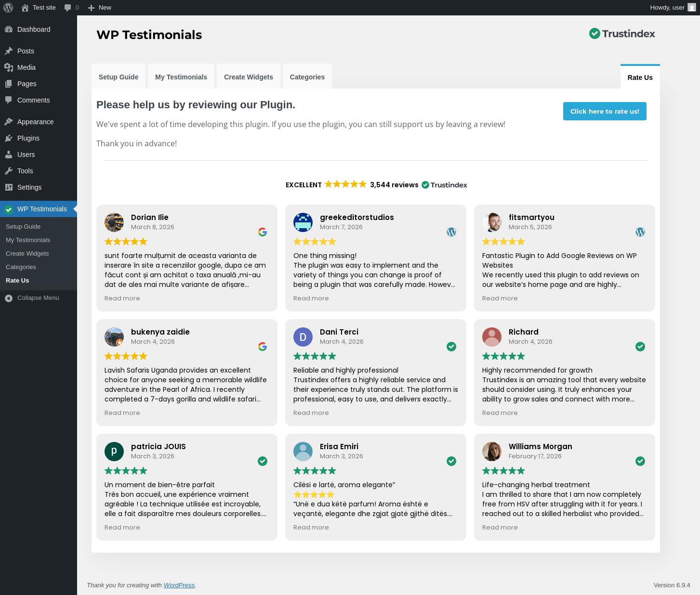Click the Tools wrench icon
Viewport: 700px width, 595px height.
coord(9,171)
